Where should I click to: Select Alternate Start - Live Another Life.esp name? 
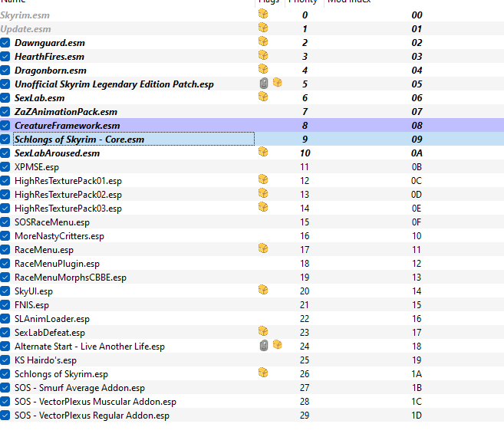pos(90,347)
